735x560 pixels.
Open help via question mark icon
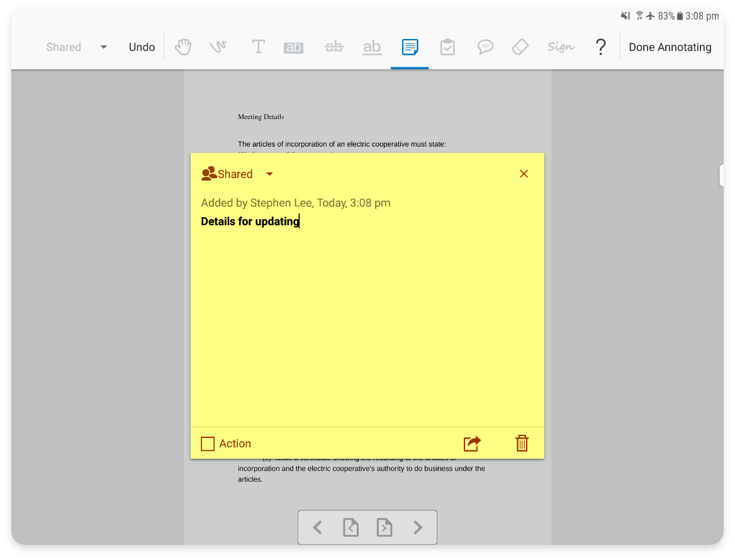click(x=601, y=47)
